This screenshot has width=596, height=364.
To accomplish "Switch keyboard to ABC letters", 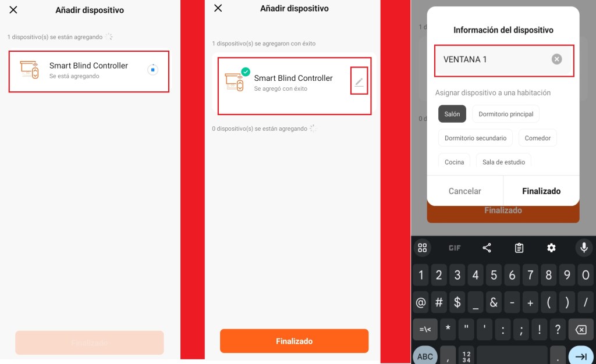I will 425,356.
